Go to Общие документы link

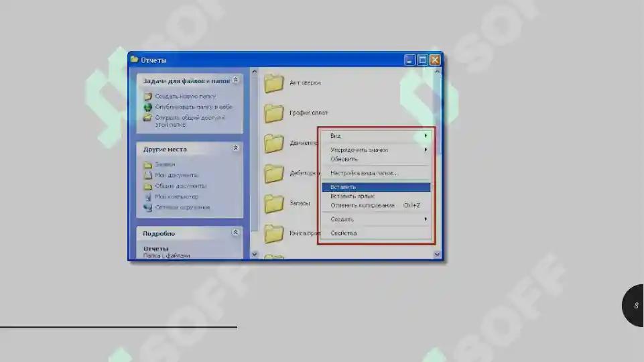point(180,186)
